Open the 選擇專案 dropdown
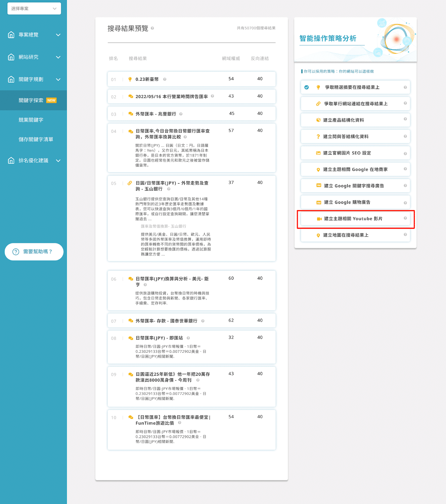This screenshot has width=446, height=504. 34,9
